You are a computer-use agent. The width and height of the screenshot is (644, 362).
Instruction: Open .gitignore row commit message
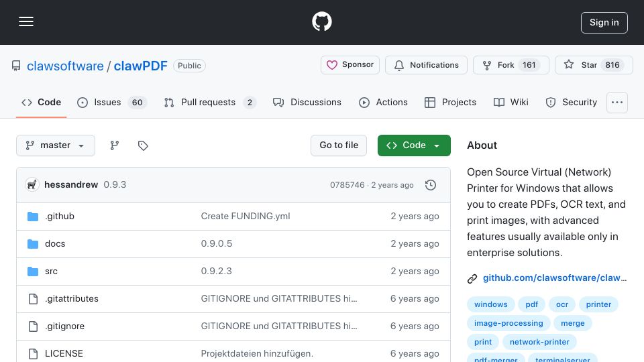(279, 326)
